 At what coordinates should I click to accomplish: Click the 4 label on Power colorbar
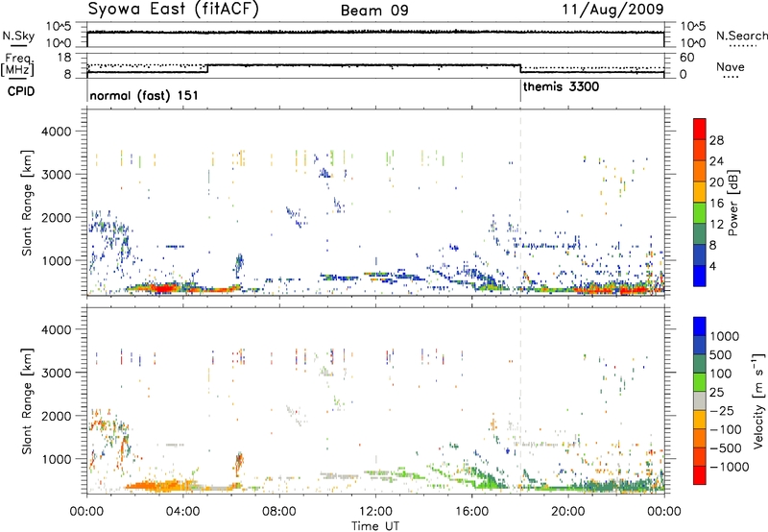click(x=712, y=266)
